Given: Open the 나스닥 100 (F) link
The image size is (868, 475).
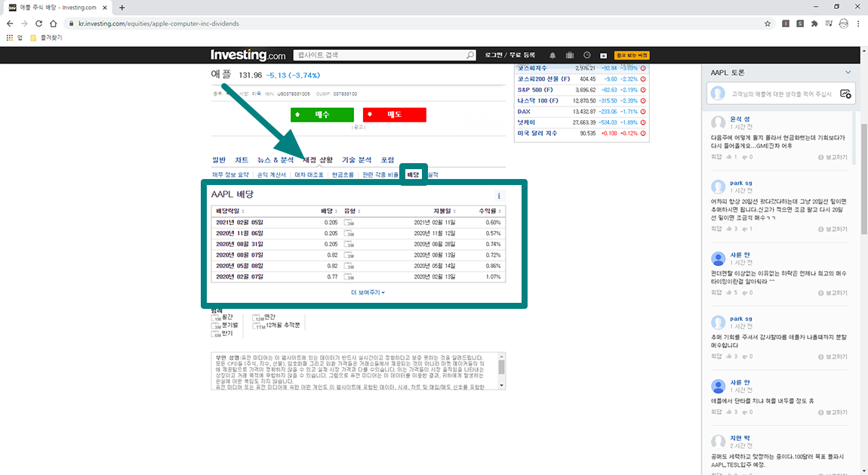Looking at the screenshot, I should pyautogui.click(x=537, y=100).
